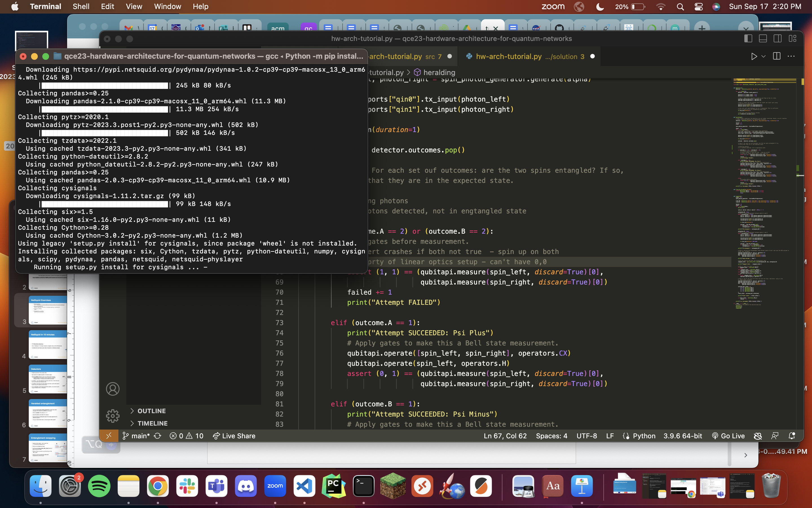This screenshot has height=508, width=812.
Task: Select the acm tab in Chrome window
Action: click(277, 28)
